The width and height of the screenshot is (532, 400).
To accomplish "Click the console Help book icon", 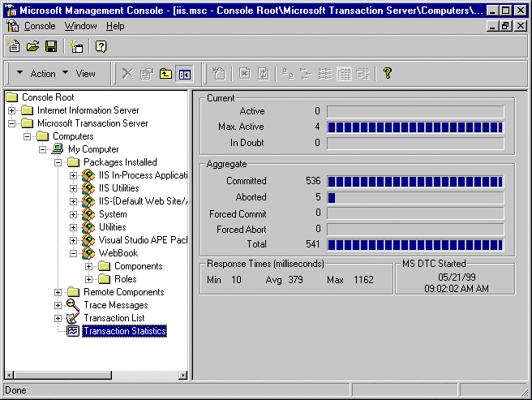I will click(101, 46).
